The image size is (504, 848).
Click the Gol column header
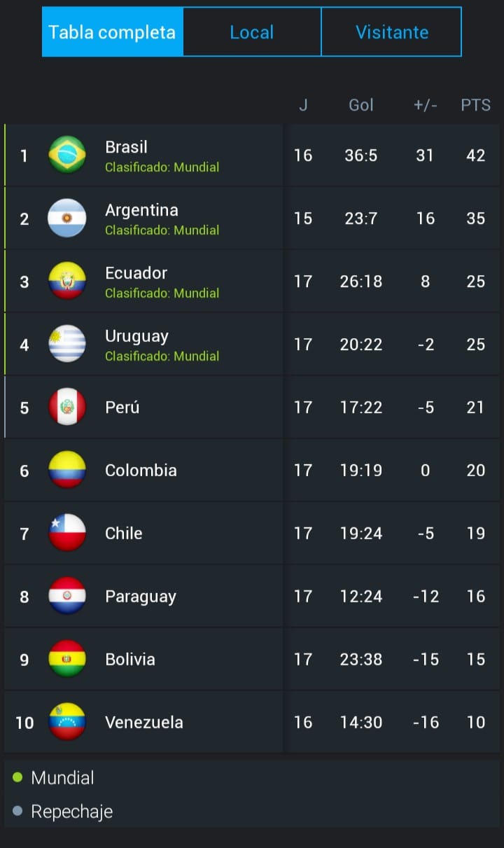[x=361, y=105]
